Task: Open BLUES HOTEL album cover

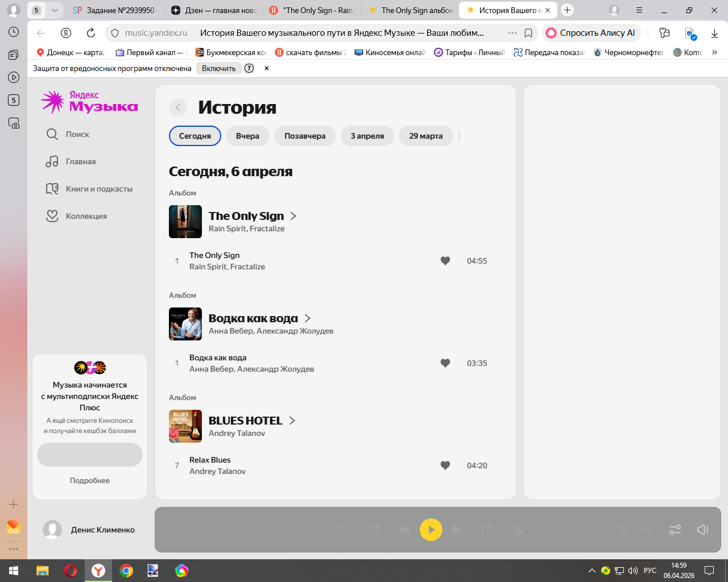Action: 185,426
